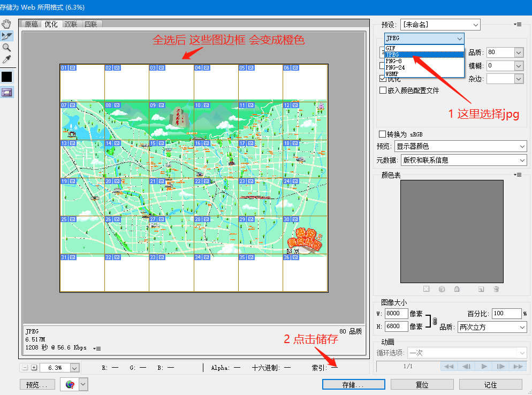532x395 pixels.
Task: Open the 元数据 版权和联系信息 dropdown
Action: tap(463, 160)
